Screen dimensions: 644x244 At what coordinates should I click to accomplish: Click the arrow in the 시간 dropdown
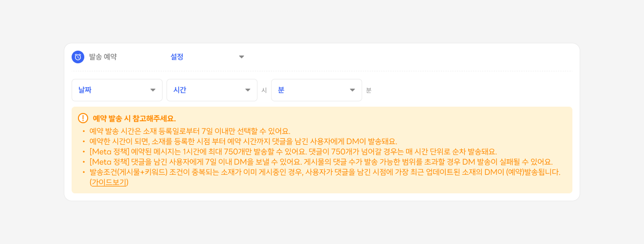tap(247, 90)
